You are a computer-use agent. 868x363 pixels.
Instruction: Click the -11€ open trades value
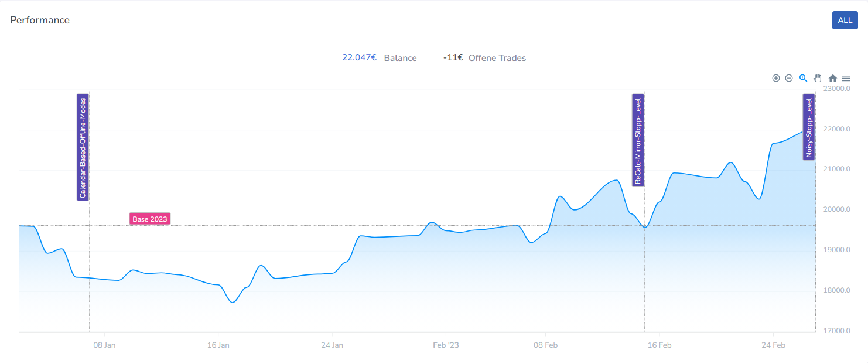click(453, 57)
